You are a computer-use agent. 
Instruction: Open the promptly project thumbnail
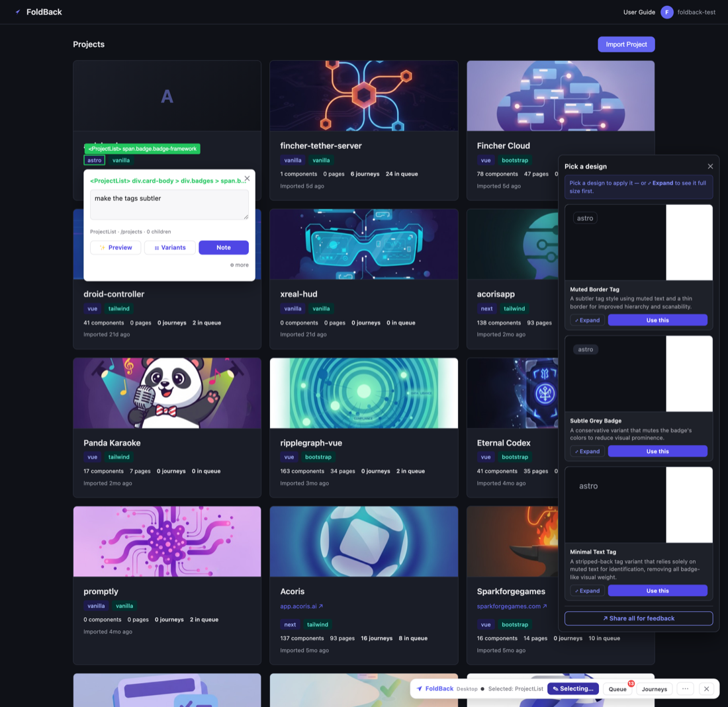click(x=167, y=542)
